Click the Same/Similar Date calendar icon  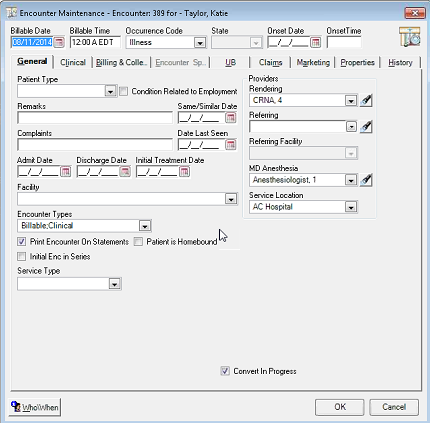(x=231, y=118)
